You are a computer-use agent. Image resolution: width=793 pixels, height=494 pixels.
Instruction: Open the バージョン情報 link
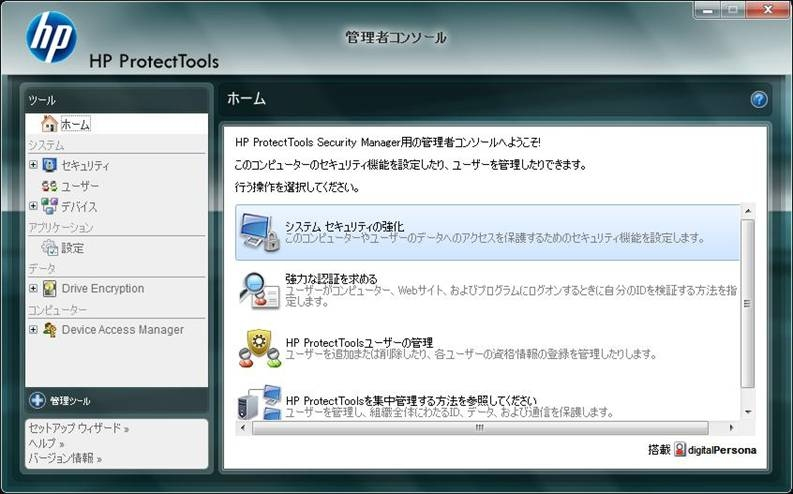65,459
